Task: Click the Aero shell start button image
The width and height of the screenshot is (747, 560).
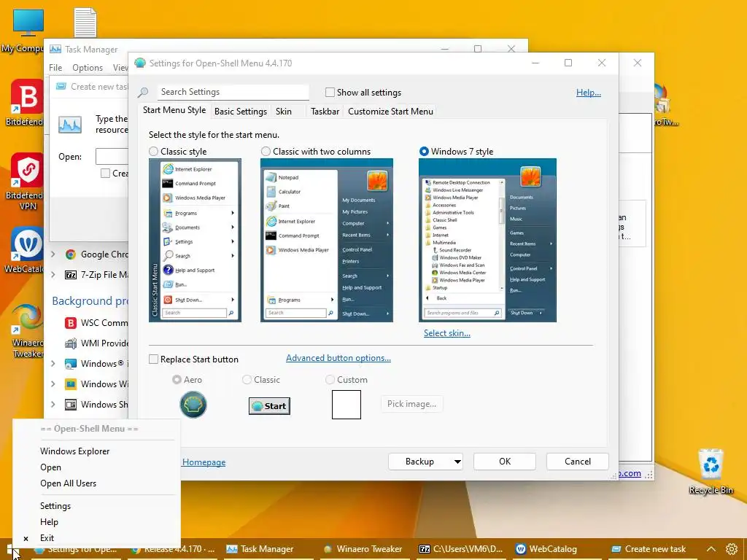Action: [x=193, y=405]
